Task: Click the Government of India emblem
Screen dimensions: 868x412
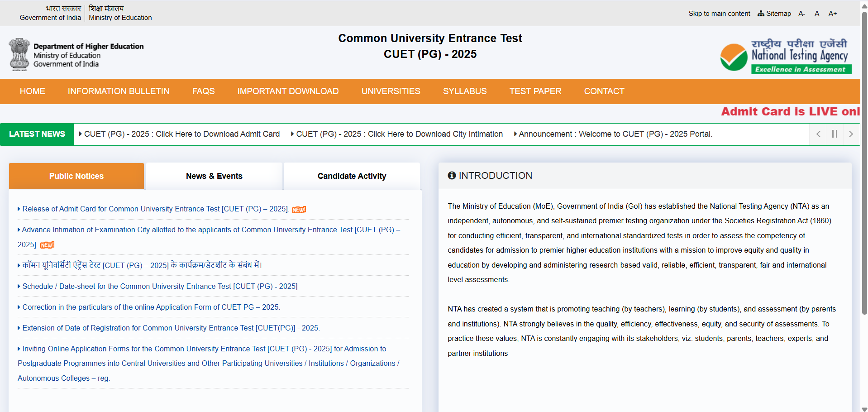Action: point(19,54)
